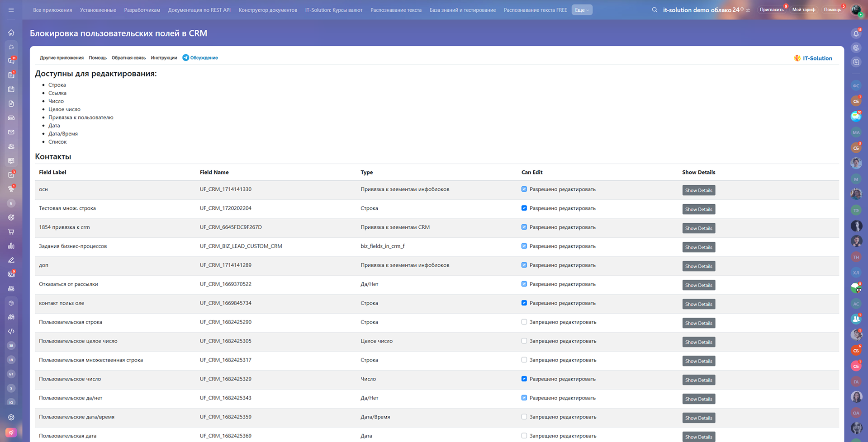Open the mail envelope icon in sidebar

click(x=11, y=132)
